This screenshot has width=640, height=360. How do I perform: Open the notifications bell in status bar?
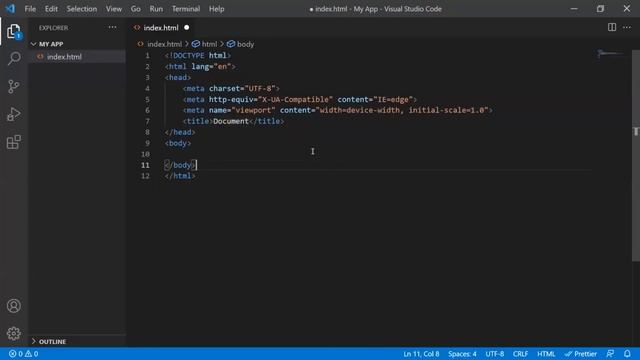[627, 353]
